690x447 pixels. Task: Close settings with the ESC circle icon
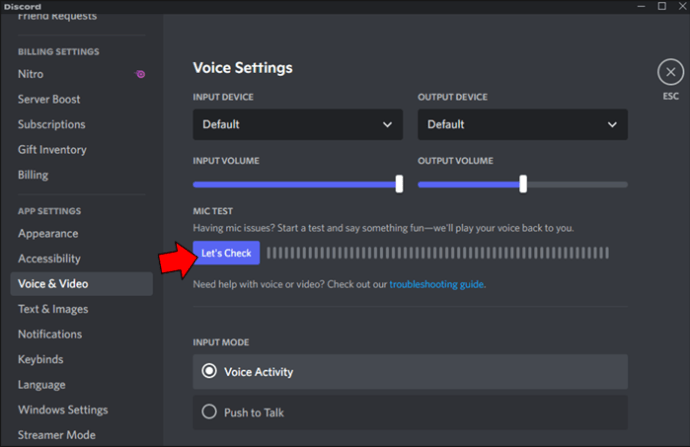click(x=670, y=72)
